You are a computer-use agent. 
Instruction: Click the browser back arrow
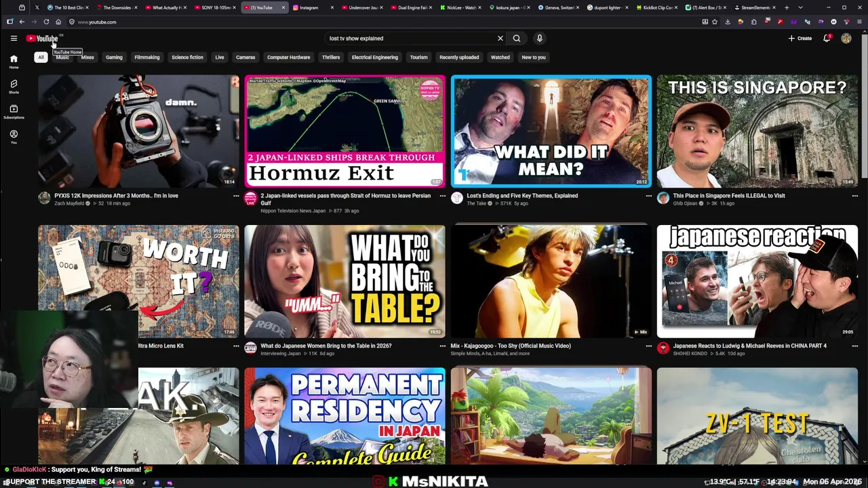tap(22, 22)
